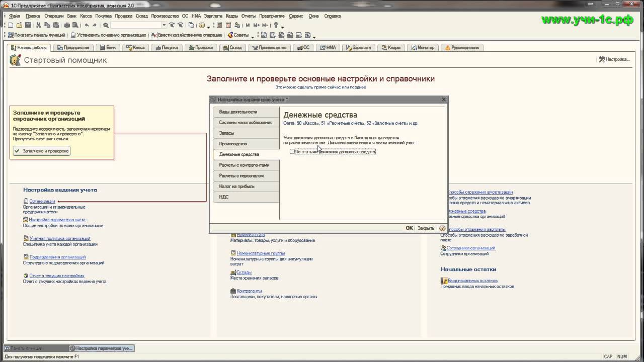Open the Сотрудники организаций link
Image resolution: width=644 pixels, height=362 pixels.
coord(471,248)
